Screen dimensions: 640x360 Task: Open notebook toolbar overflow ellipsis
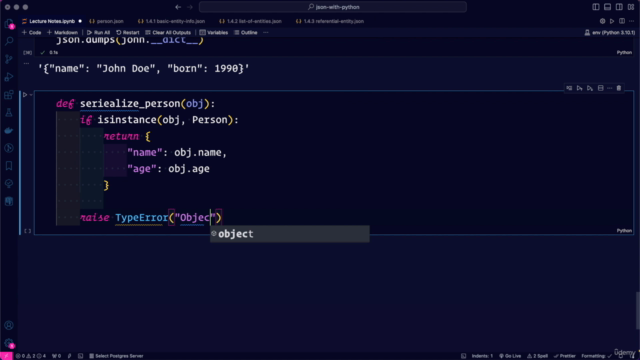(x=266, y=33)
